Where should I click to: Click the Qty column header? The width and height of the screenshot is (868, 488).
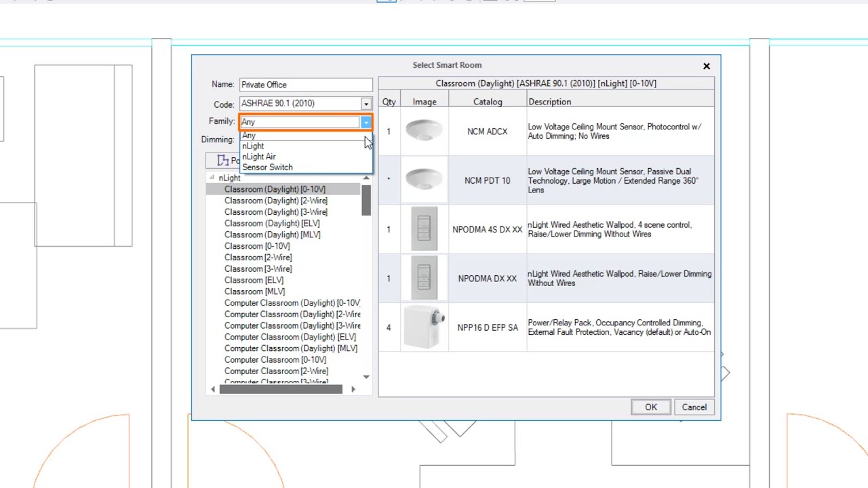[389, 102]
